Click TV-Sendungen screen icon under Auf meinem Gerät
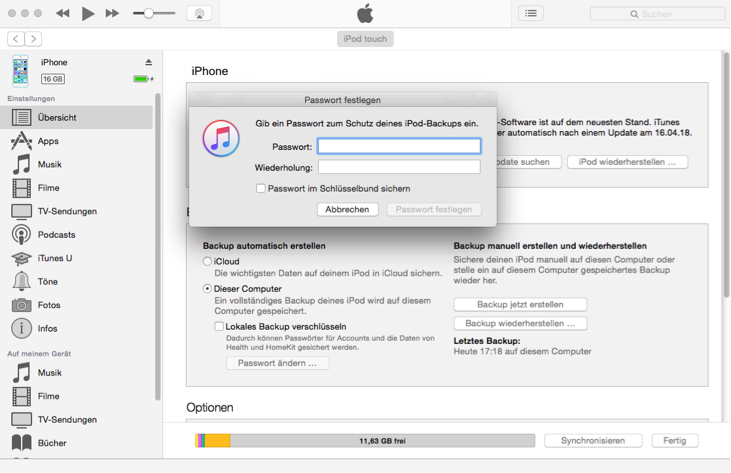Screen dimensions: 731x473 (21, 420)
